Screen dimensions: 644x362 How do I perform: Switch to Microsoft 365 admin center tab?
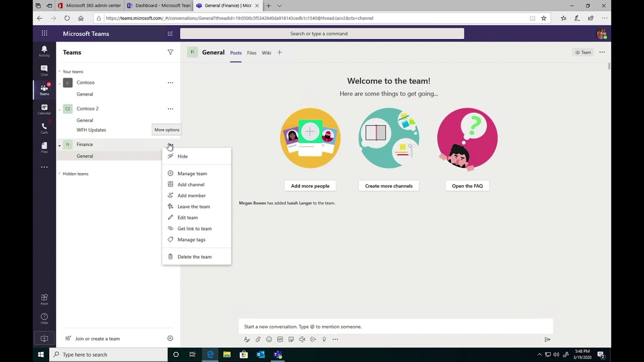point(90,6)
